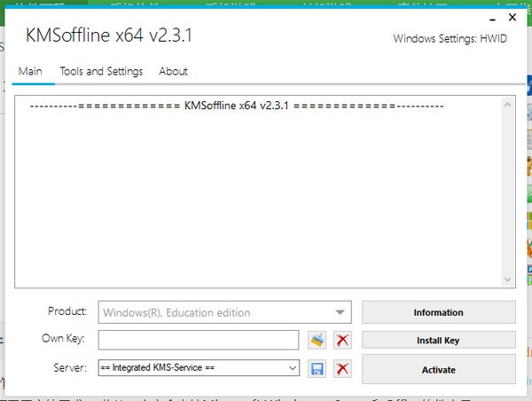Switch to the Main tab
The width and height of the screenshot is (532, 401).
[30, 71]
